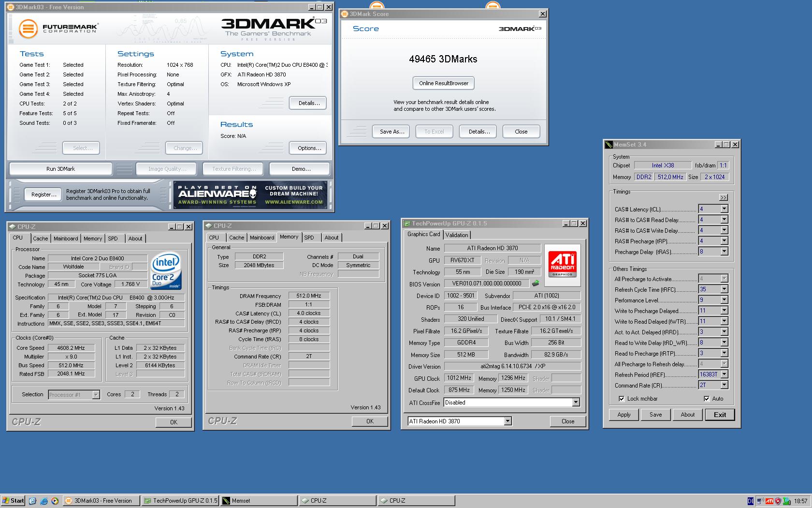812x508 pixels.
Task: Click Details button in the System section
Action: point(308,103)
